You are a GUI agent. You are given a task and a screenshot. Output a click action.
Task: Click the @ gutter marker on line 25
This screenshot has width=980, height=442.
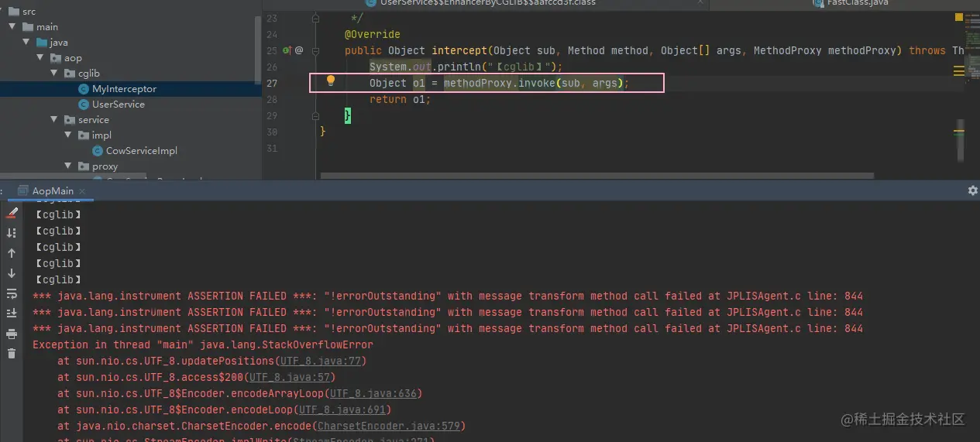point(299,50)
